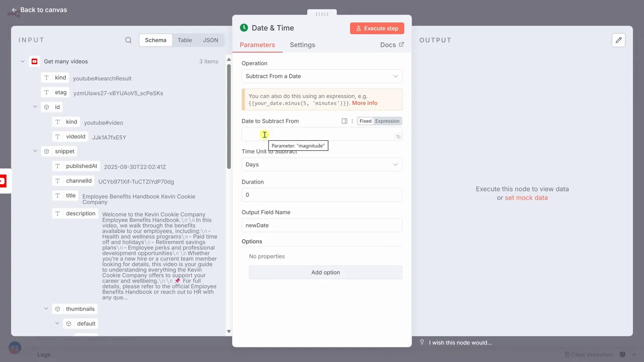644x362 pixels.
Task: Click the search icon in the Input panel
Action: point(128,40)
